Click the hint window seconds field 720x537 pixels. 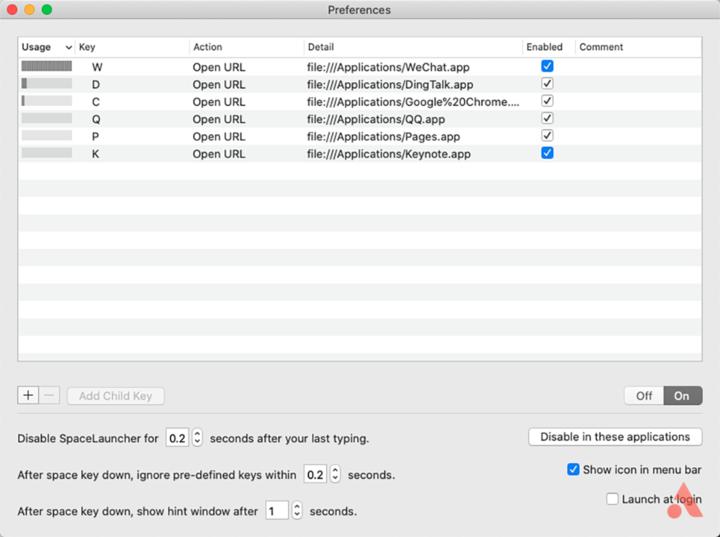click(276, 511)
